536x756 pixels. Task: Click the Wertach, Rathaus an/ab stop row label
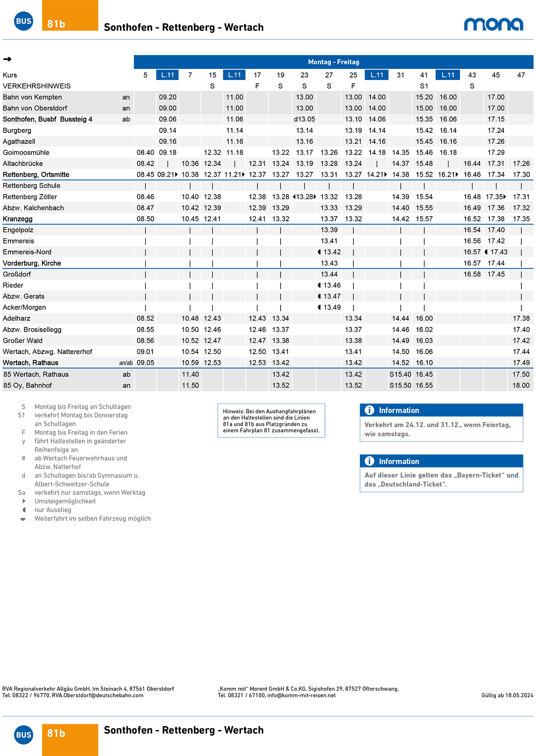(x=31, y=363)
